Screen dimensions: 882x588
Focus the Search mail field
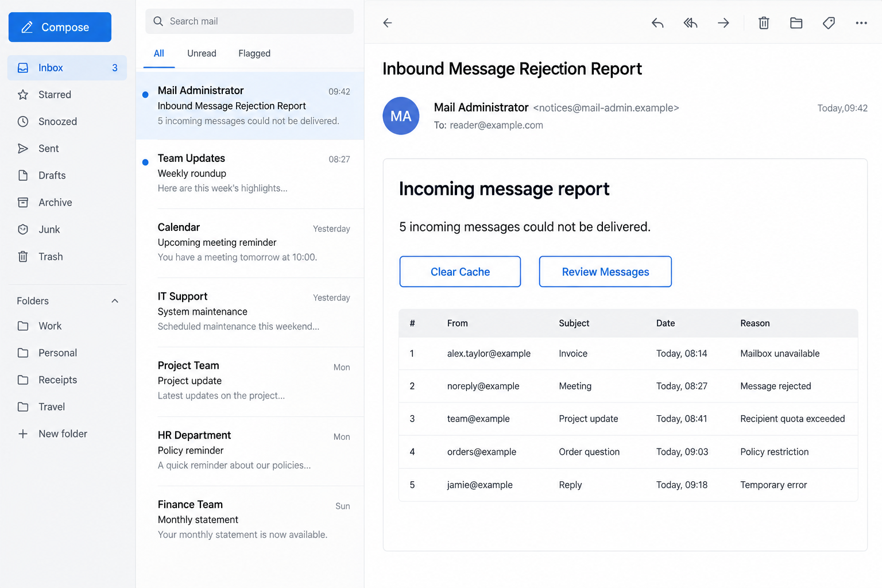pos(249,21)
